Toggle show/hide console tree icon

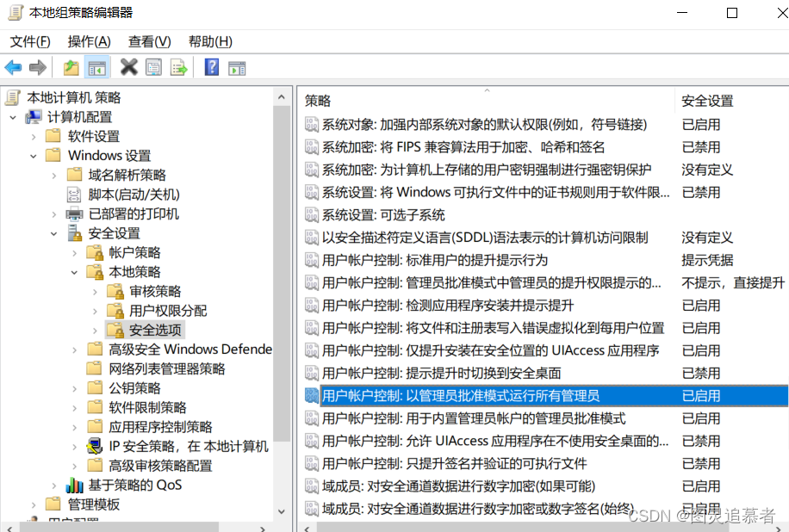click(x=96, y=67)
